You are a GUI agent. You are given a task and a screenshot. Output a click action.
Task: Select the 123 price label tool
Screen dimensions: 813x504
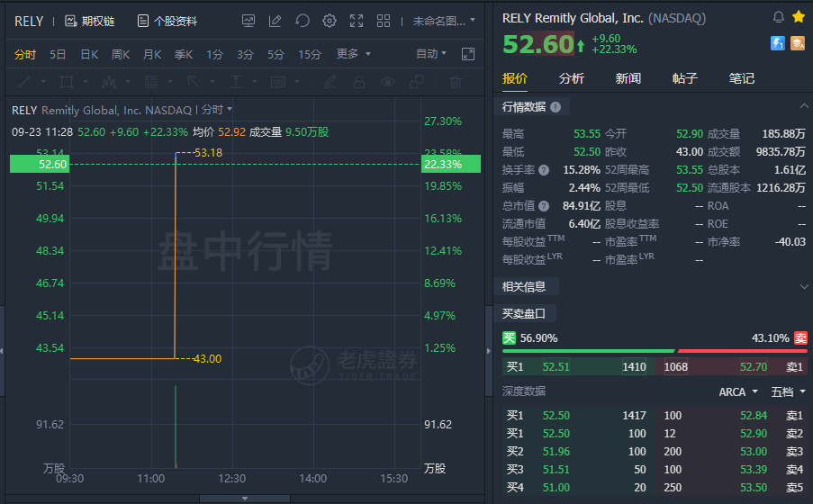point(278,82)
